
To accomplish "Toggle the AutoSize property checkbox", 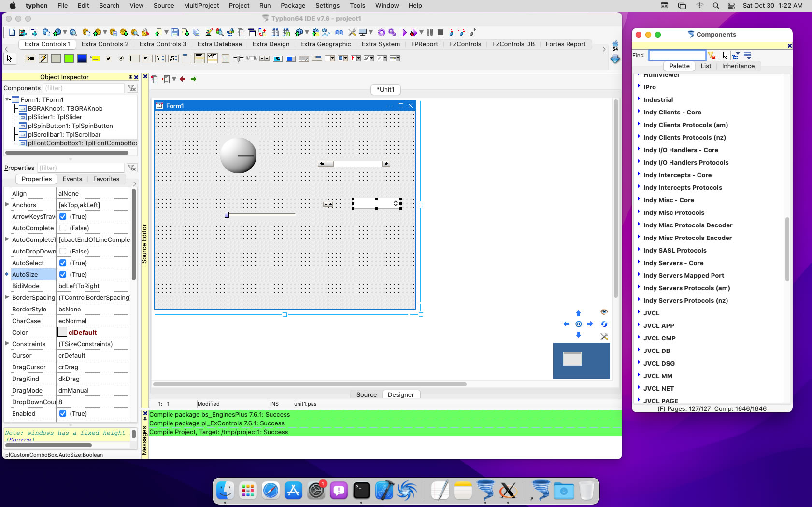I will tap(63, 274).
